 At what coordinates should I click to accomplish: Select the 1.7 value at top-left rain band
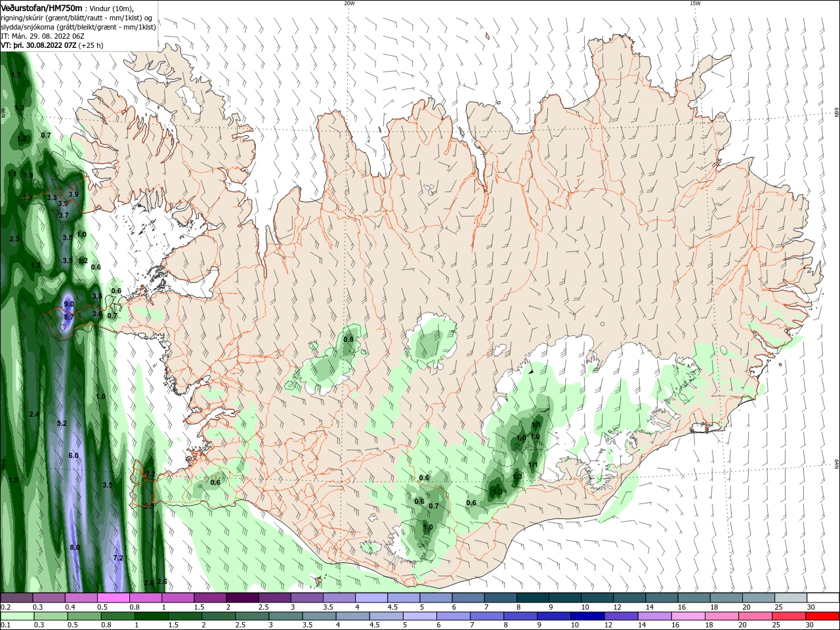point(16,75)
